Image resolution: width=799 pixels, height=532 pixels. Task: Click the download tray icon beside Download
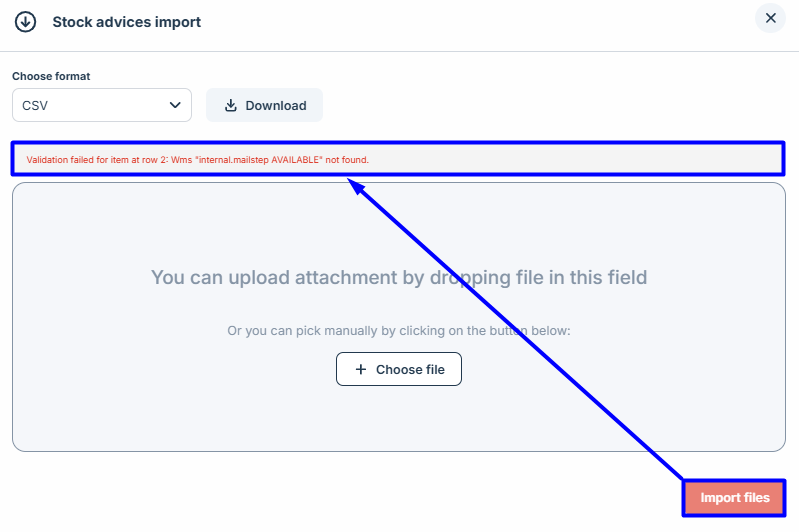(x=231, y=105)
